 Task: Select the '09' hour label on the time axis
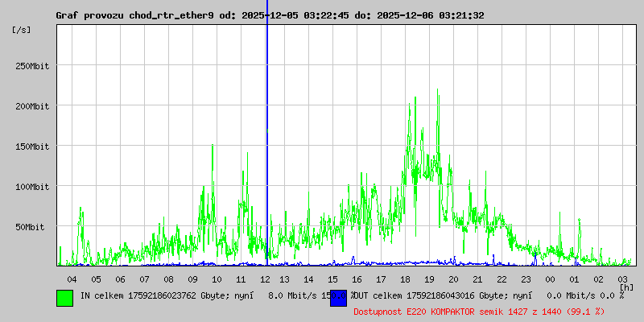coord(192,279)
